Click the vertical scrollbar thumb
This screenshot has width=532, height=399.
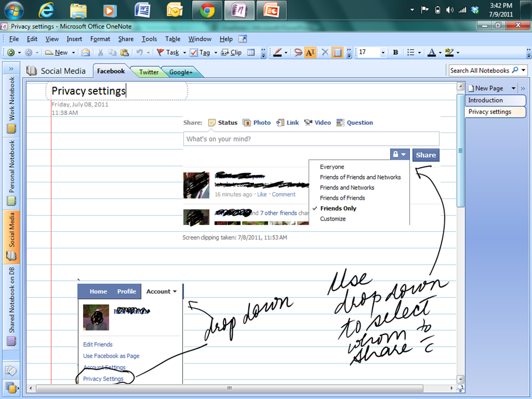461,151
